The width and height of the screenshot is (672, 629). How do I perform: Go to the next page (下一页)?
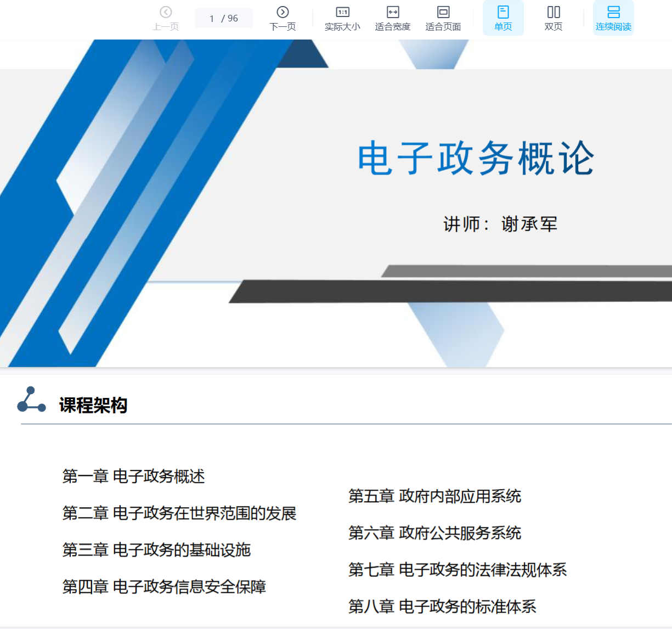283,18
